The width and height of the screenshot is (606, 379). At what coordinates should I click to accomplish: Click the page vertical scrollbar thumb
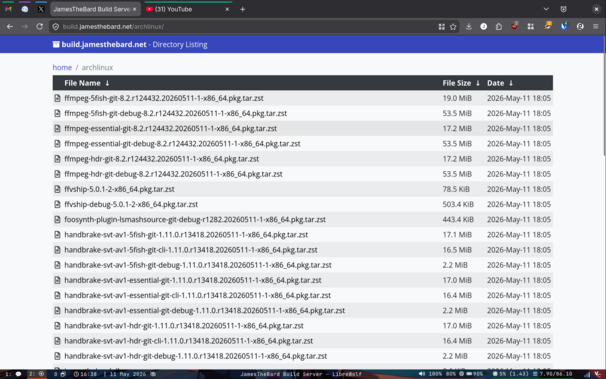click(x=604, y=97)
